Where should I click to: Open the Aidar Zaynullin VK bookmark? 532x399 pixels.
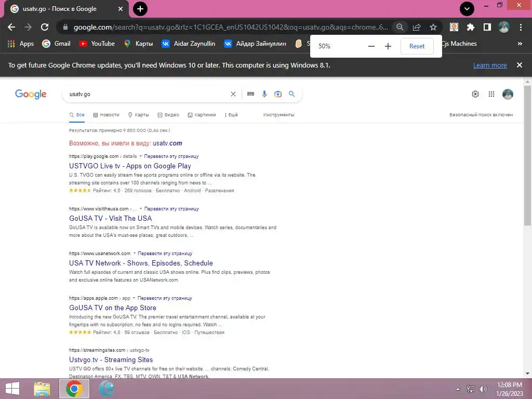click(x=188, y=44)
